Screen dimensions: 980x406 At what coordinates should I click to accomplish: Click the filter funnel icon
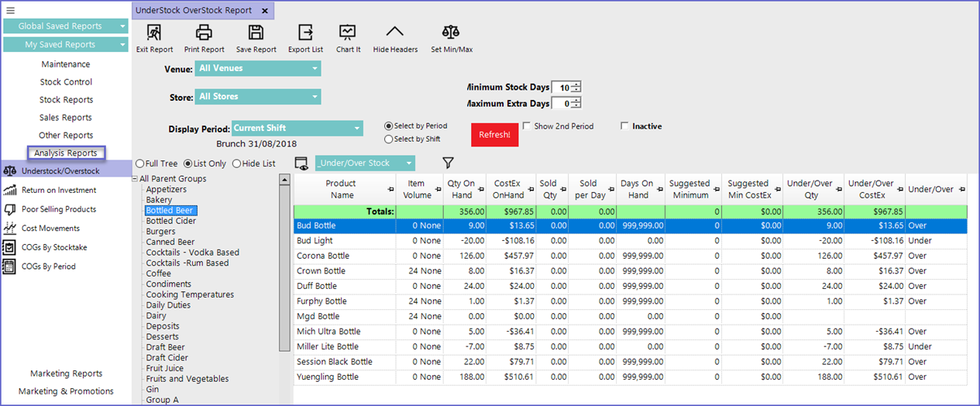coord(448,163)
